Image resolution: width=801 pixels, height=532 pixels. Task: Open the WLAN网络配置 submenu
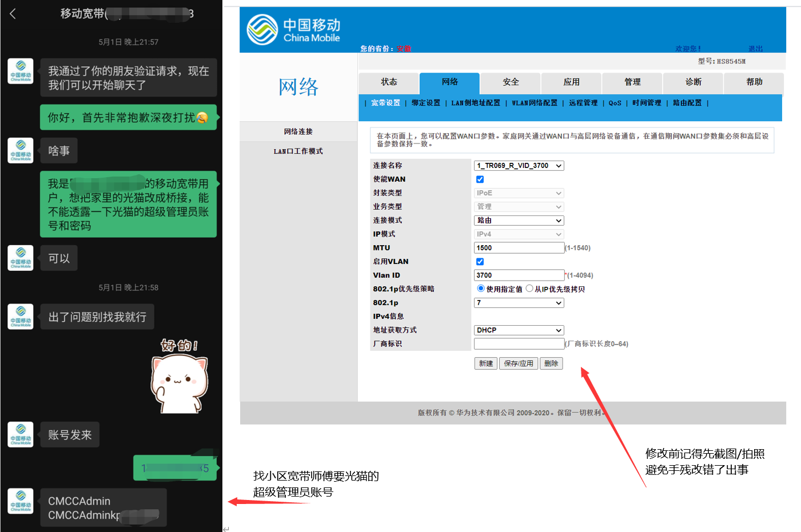(x=535, y=103)
